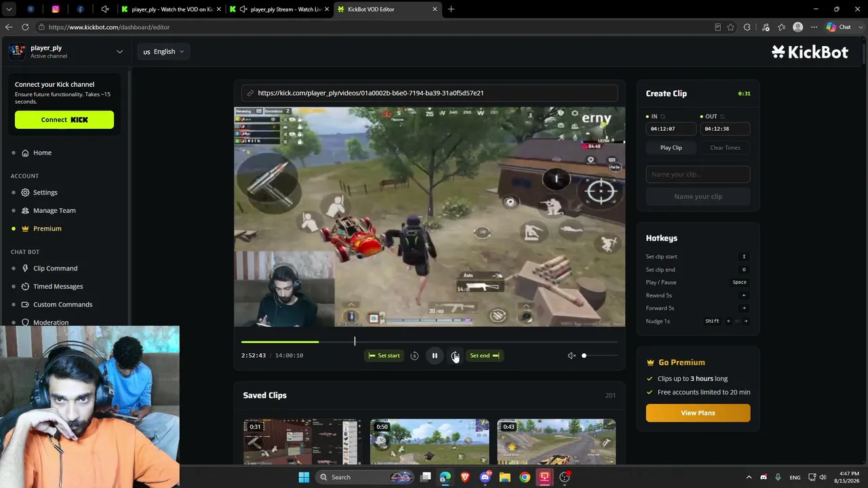Click the Saved Clips heading
Image resolution: width=868 pixels, height=488 pixels.
coord(264,395)
